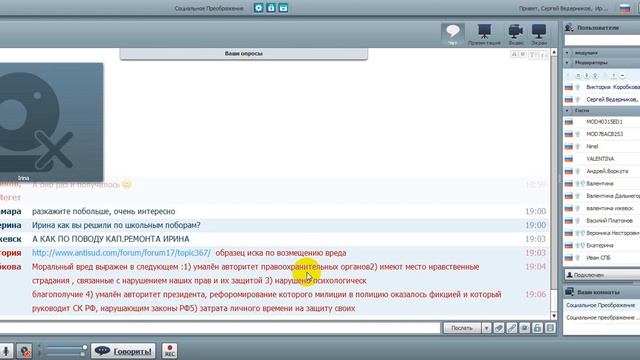Click the chat scrollbar up arrow
The height and width of the screenshot is (360, 640).
click(554, 52)
